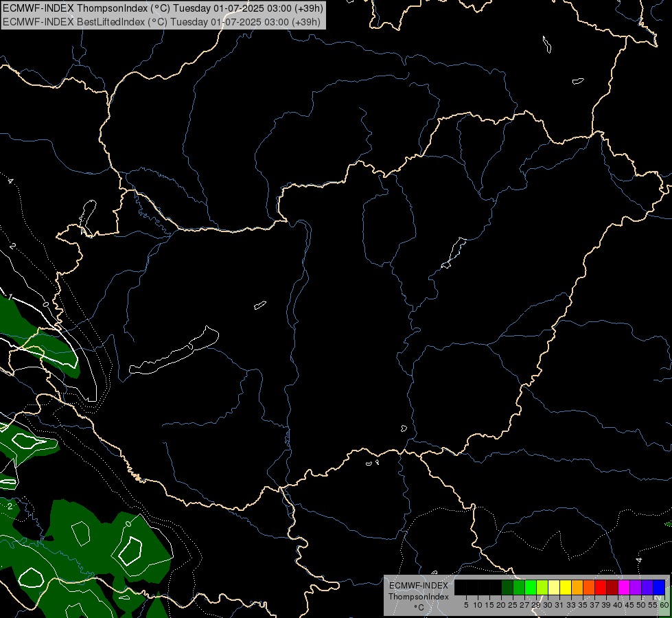
Task: Click the pale yellow 30–31 legend swatch
Action: tap(554, 588)
